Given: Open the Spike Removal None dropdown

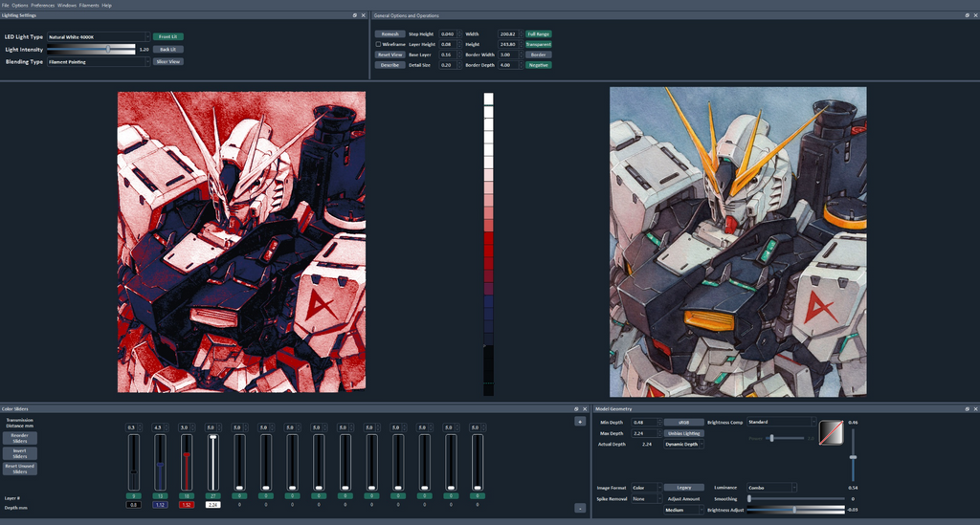Looking at the screenshot, I should point(646,499).
